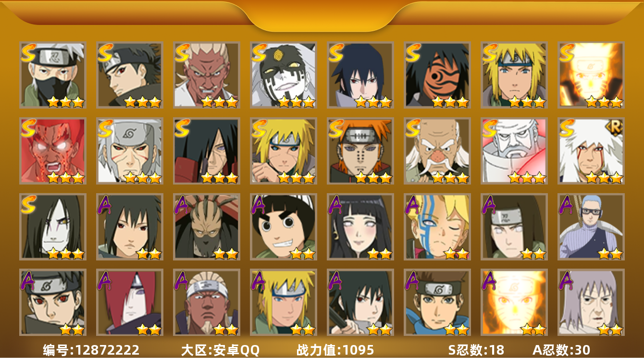Click the S忍数:18 counter label
Image resolution: width=644 pixels, height=358 pixels.
[x=476, y=350]
